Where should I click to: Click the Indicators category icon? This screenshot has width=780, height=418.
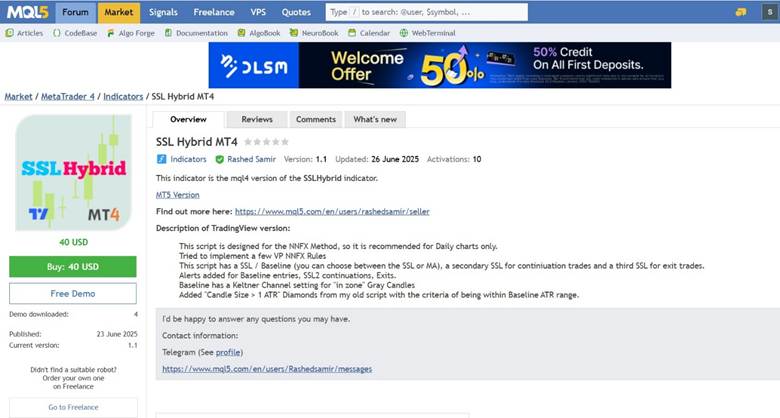[x=161, y=159]
